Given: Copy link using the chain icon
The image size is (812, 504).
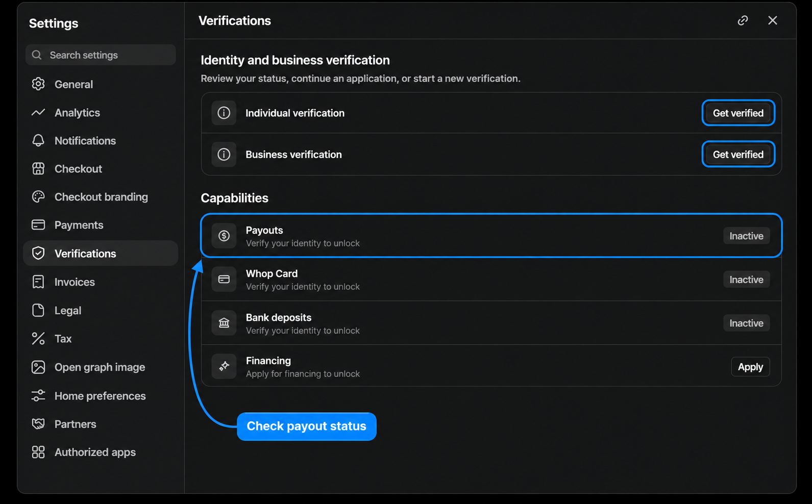Looking at the screenshot, I should click(743, 20).
